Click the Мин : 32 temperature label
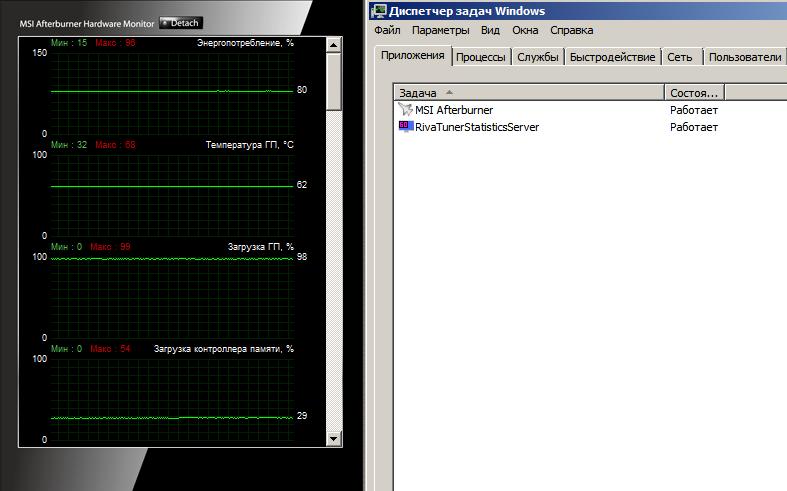The image size is (787, 491). (x=69, y=145)
